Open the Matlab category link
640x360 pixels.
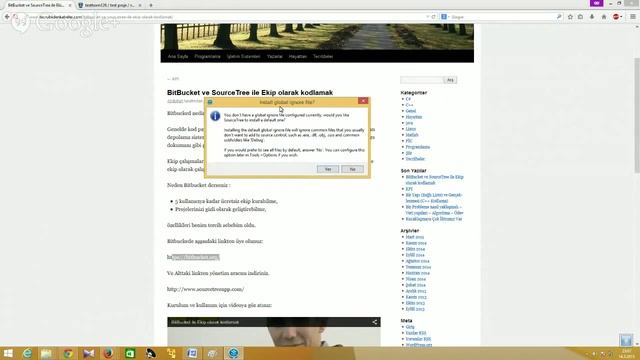pyautogui.click(x=412, y=135)
